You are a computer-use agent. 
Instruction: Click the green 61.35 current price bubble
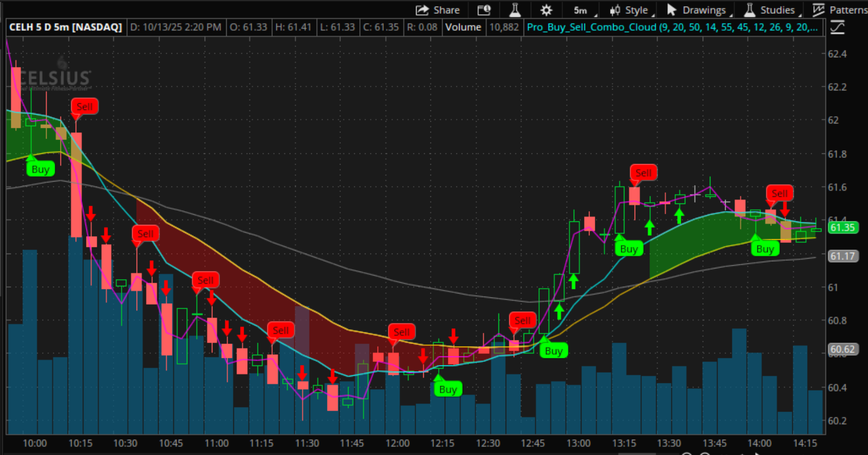pyautogui.click(x=842, y=227)
